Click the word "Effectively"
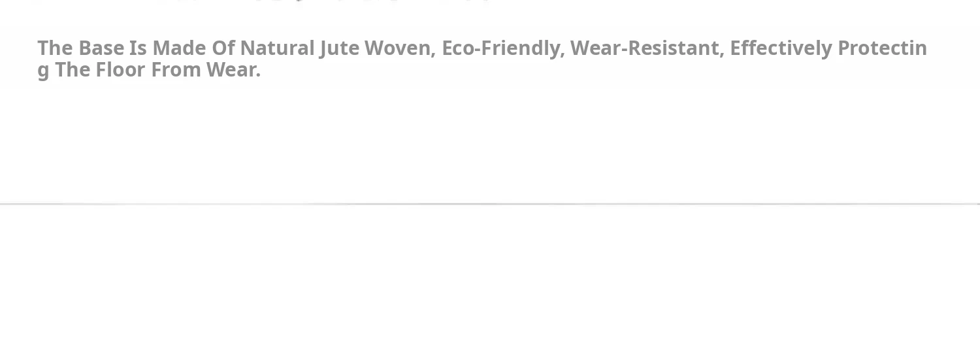 pos(780,48)
